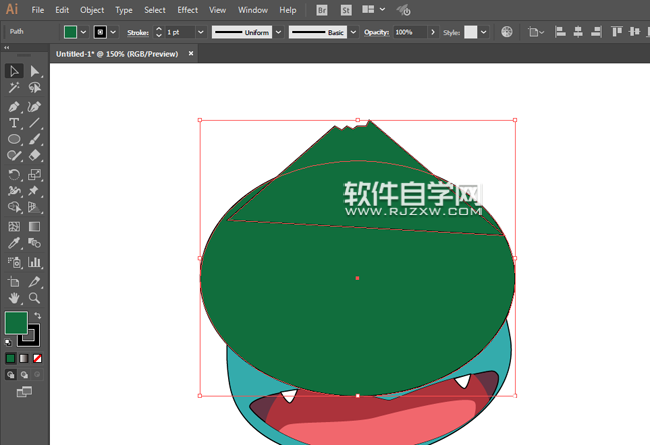The image size is (650, 445).
Task: Open the Edit menu
Action: [62, 10]
